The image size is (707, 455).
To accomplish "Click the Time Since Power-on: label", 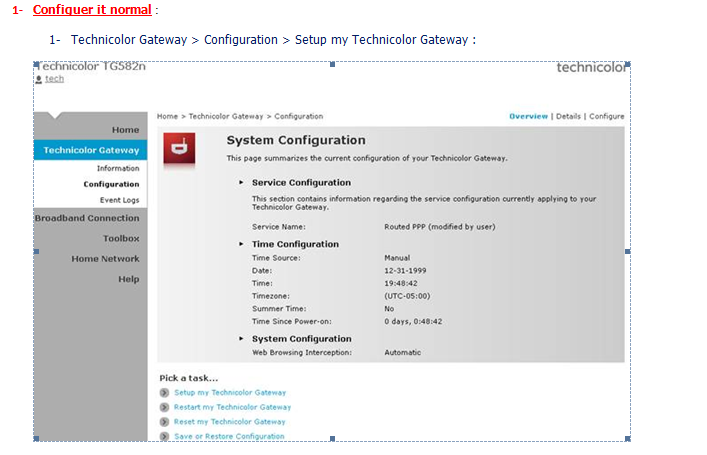I will tap(292, 322).
